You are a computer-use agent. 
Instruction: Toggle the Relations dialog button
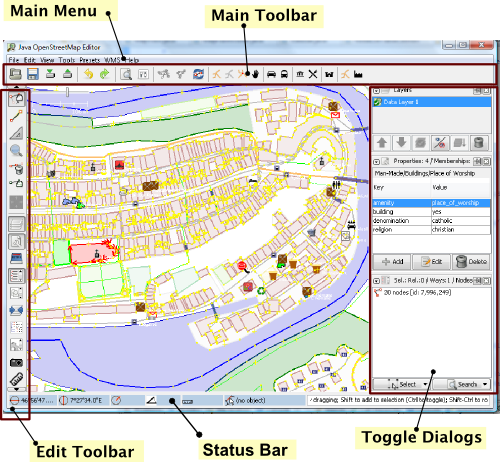[x=16, y=293]
